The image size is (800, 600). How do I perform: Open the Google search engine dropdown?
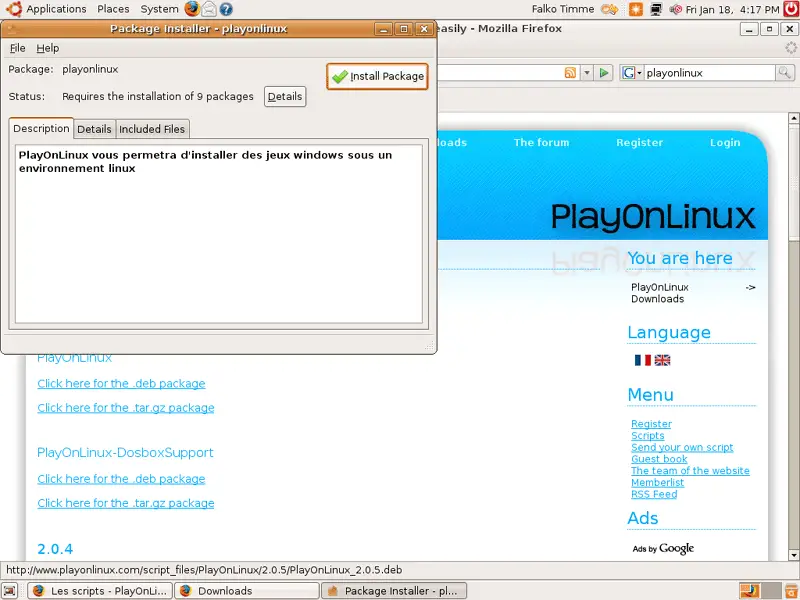click(631, 73)
